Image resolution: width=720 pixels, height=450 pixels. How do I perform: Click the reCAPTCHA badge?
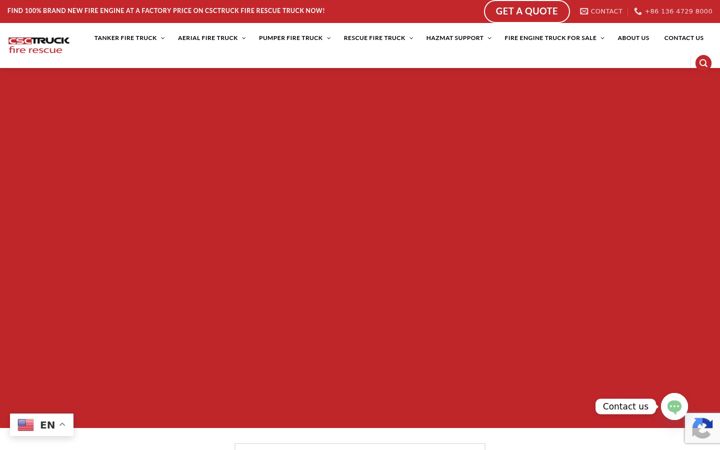[x=702, y=428]
